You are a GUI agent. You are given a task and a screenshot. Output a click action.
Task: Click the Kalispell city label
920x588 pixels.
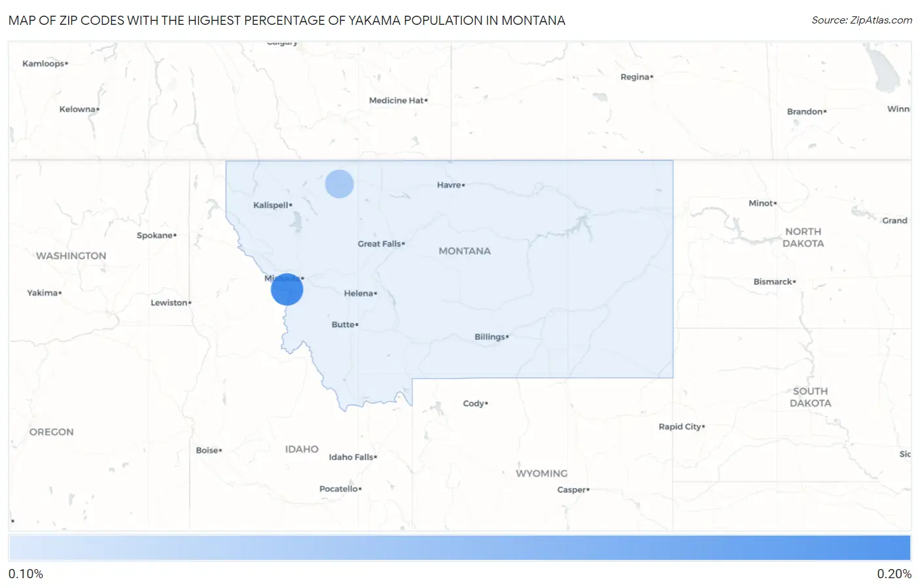(273, 205)
